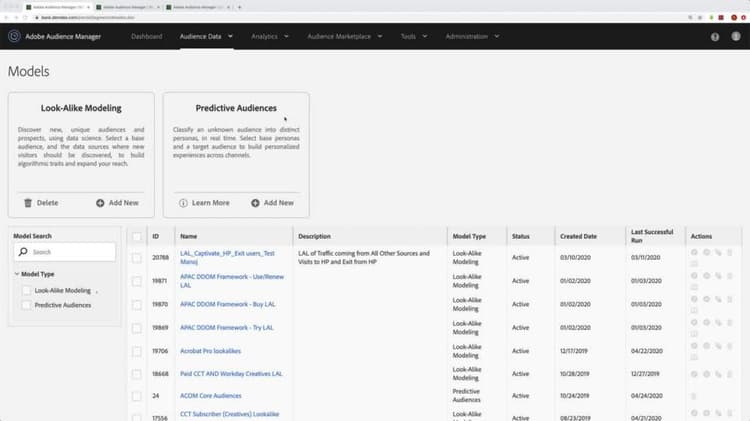Click Add New in Predictive Audiences card
750x421 pixels.
tap(273, 203)
